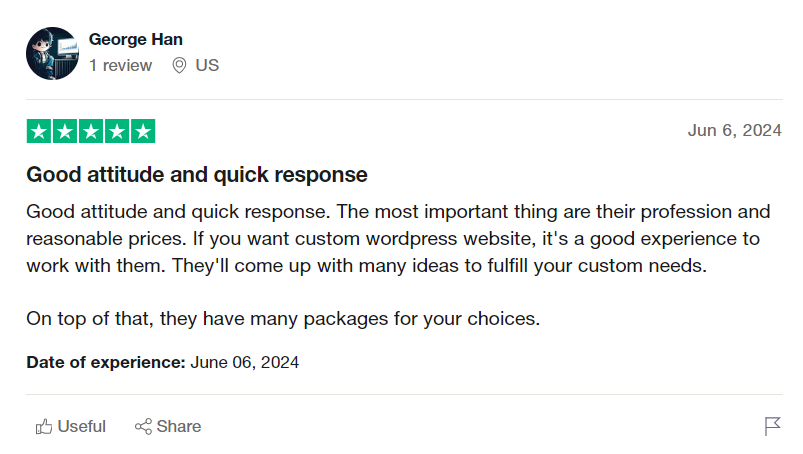Click the review paragraph about custom wordpress website
803x454 pixels.
[x=397, y=240]
